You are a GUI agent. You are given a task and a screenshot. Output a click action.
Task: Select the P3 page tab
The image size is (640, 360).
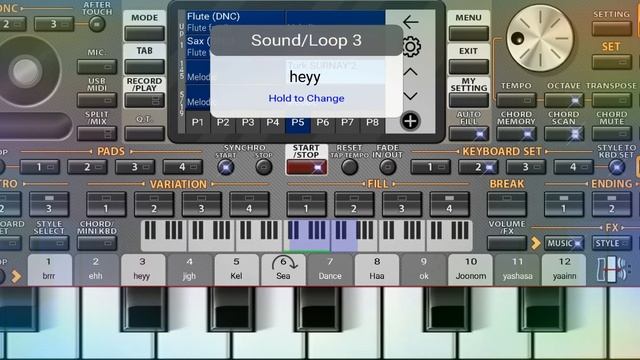(248, 122)
